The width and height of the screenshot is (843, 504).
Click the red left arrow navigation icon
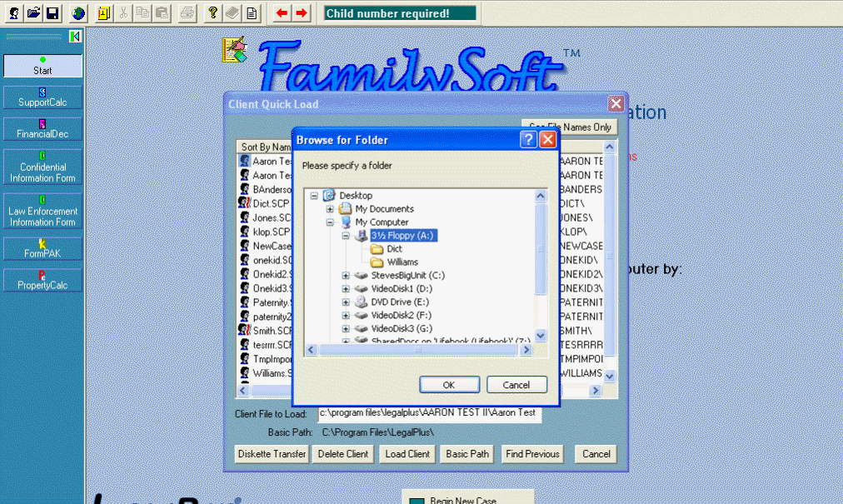pyautogui.click(x=281, y=12)
